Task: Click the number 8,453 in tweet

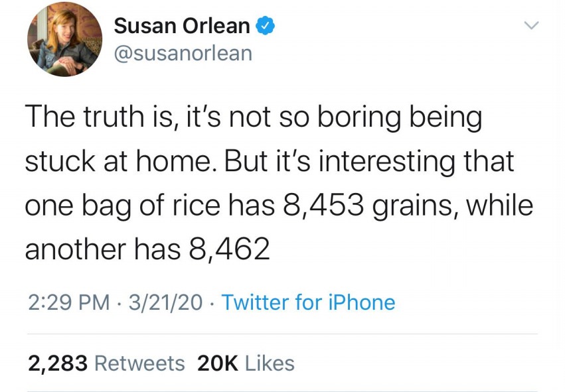Action: pyautogui.click(x=323, y=206)
